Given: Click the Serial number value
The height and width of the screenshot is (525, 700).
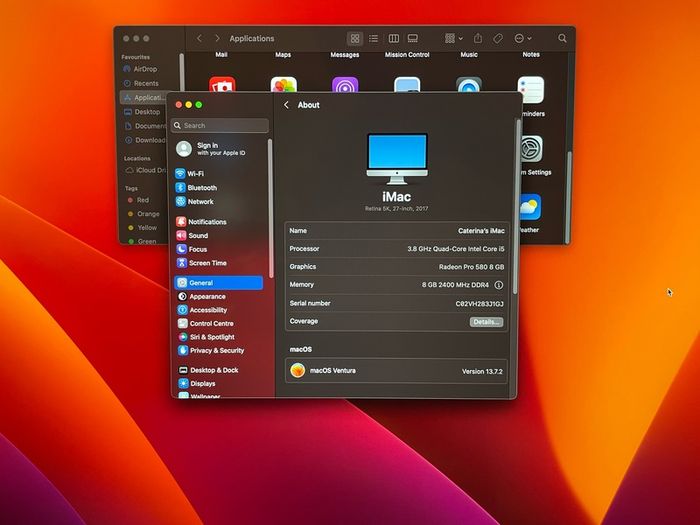Looking at the screenshot, I should (479, 304).
